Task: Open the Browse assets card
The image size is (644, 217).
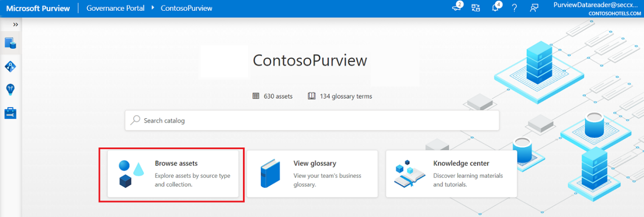Action: coord(173,174)
